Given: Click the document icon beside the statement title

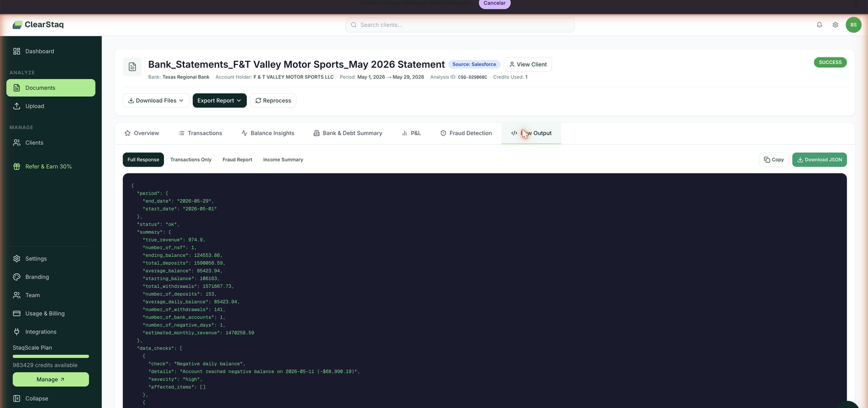Looking at the screenshot, I should 132,67.
